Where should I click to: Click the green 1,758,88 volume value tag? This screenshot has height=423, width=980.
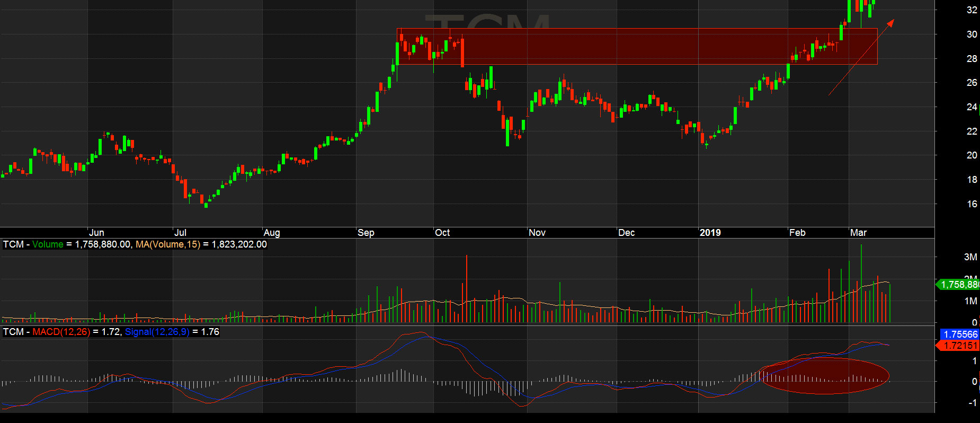pyautogui.click(x=958, y=285)
